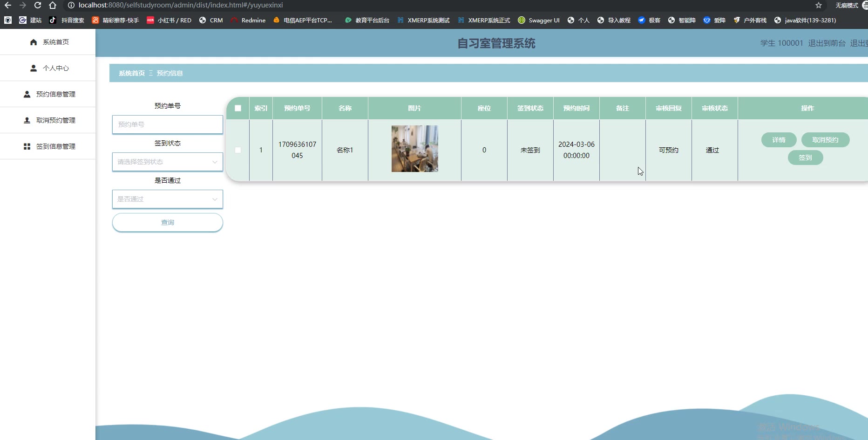
Task: Focus the 预约单号 input field
Action: click(168, 124)
